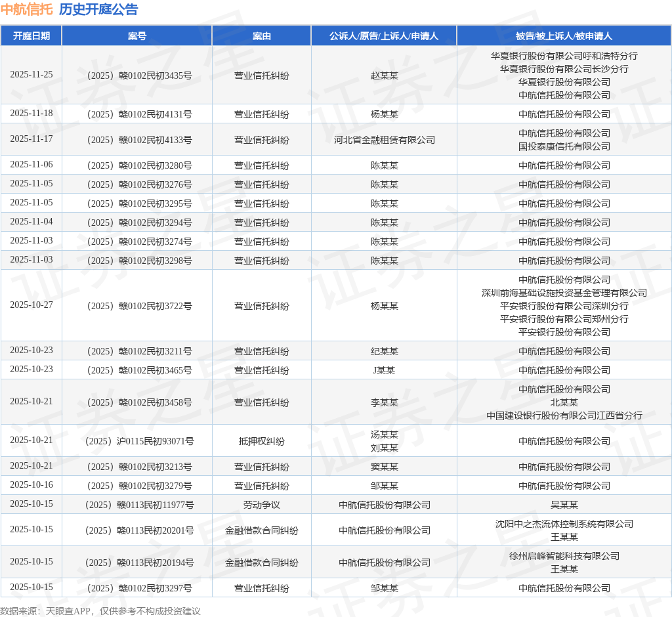Click defendant 国投泰康信托有限公司
Viewport: 672px width, 617px height.
coord(564,146)
